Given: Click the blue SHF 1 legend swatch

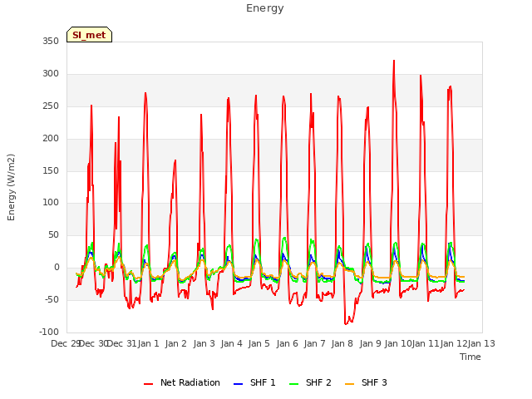Looking at the screenshot, I should pos(239,384).
